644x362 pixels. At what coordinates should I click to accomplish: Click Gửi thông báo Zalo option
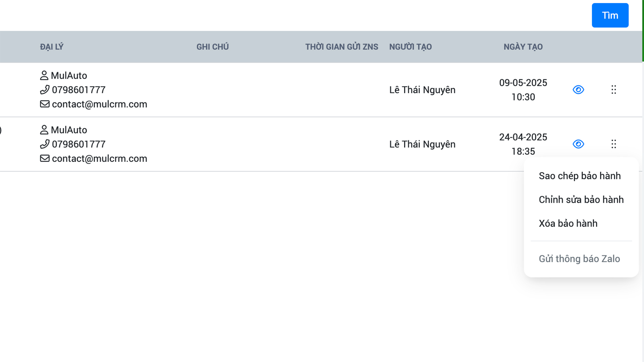click(x=579, y=259)
